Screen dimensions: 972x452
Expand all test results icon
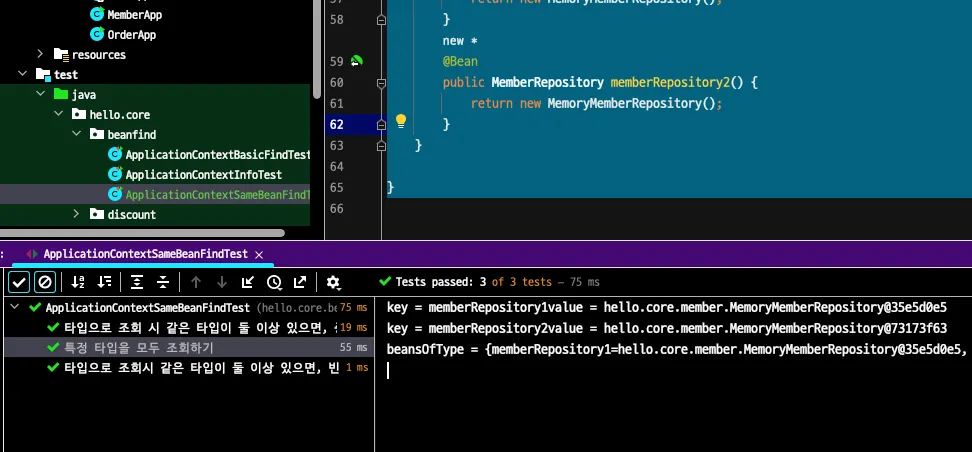(x=137, y=282)
